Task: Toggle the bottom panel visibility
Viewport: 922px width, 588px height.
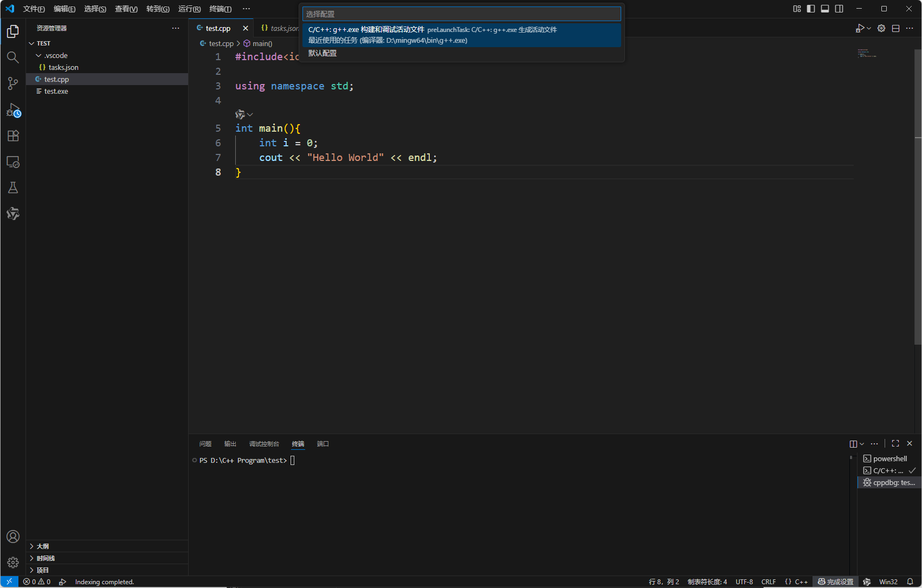Action: click(825, 9)
